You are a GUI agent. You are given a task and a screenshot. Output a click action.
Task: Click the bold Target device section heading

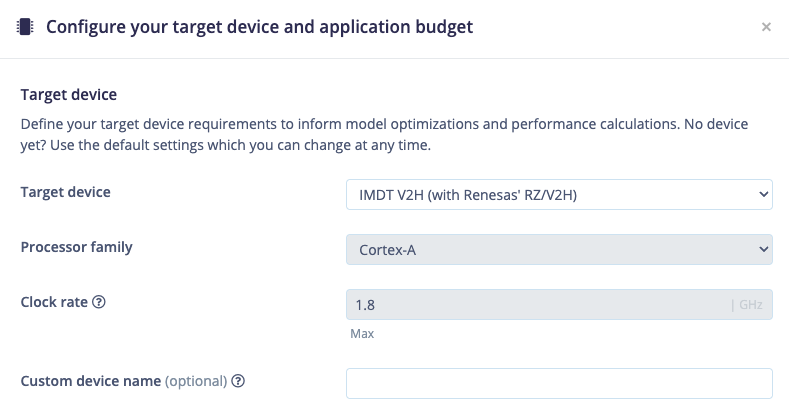coord(68,95)
